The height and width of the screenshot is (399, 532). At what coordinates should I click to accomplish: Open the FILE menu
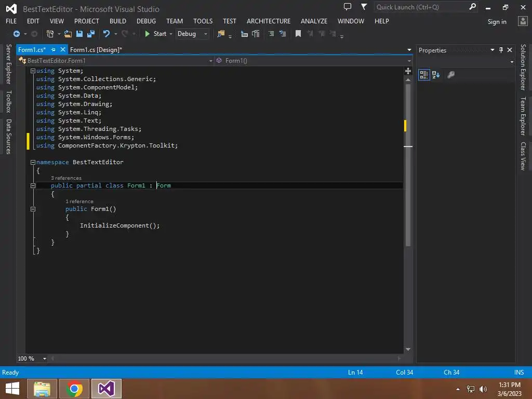click(11, 21)
